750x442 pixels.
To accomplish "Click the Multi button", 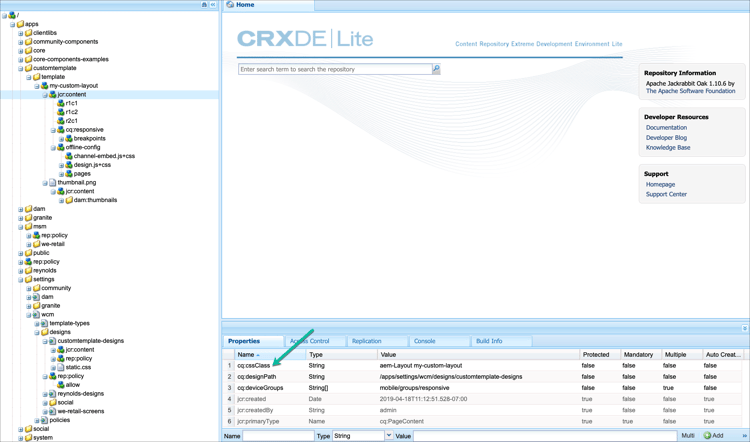I will coord(688,436).
